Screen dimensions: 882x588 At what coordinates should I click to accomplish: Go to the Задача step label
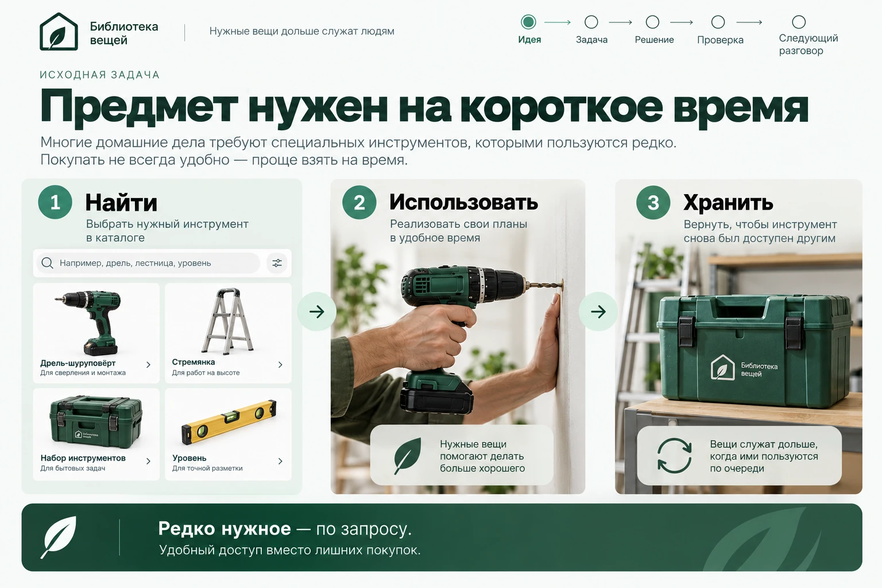point(591,40)
